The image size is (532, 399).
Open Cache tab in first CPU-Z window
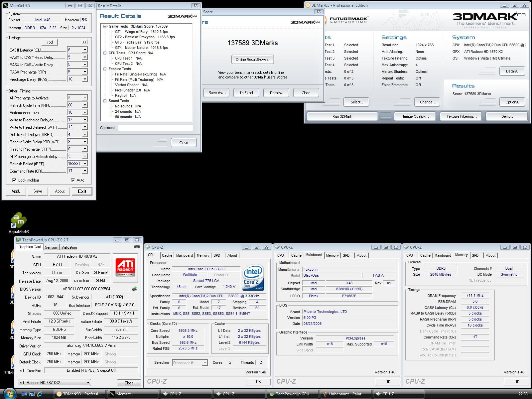pos(167,255)
